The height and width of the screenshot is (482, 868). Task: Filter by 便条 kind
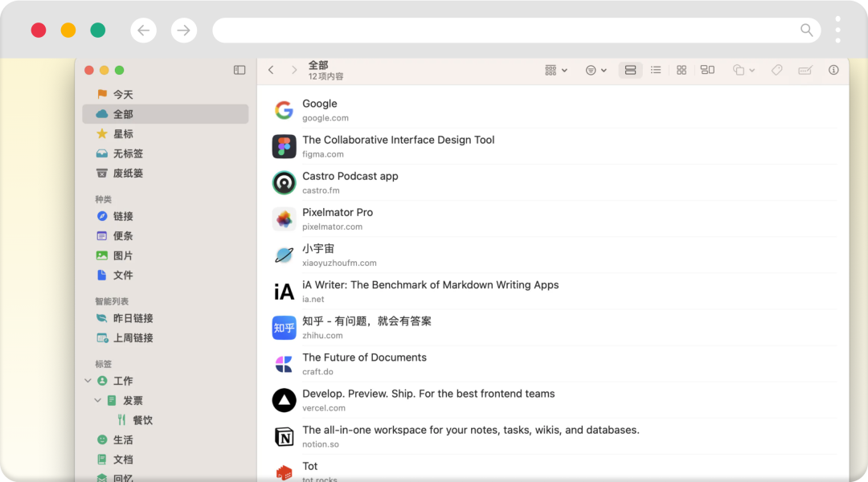pos(165,235)
